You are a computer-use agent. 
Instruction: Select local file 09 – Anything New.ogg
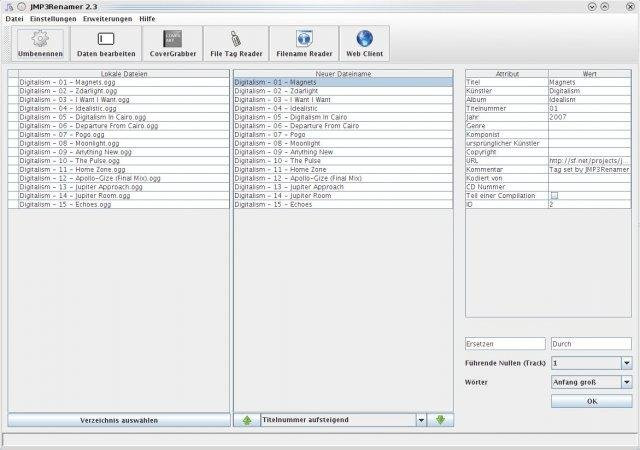pos(124,152)
